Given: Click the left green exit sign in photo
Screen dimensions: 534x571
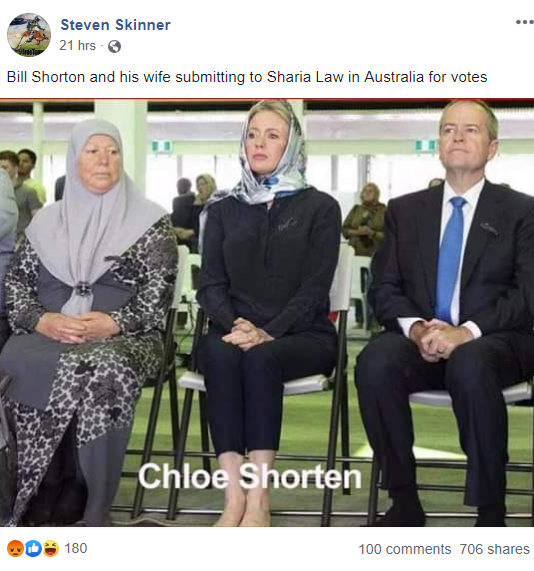Looking at the screenshot, I should 162,146.
